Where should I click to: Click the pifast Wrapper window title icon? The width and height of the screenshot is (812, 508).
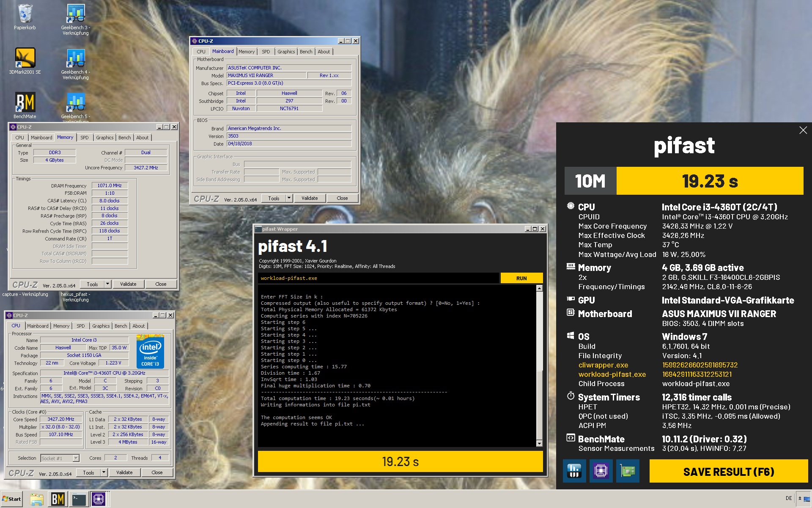click(x=258, y=229)
